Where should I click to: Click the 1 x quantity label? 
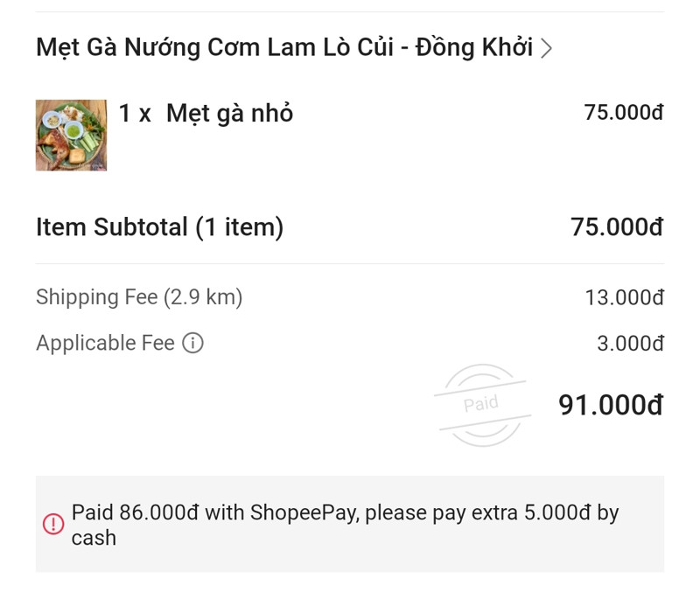[135, 114]
